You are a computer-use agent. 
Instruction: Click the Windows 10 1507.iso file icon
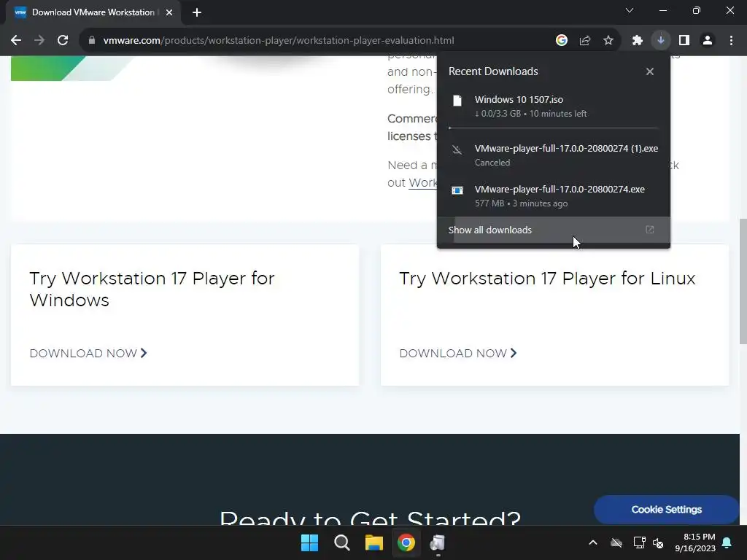(x=457, y=101)
